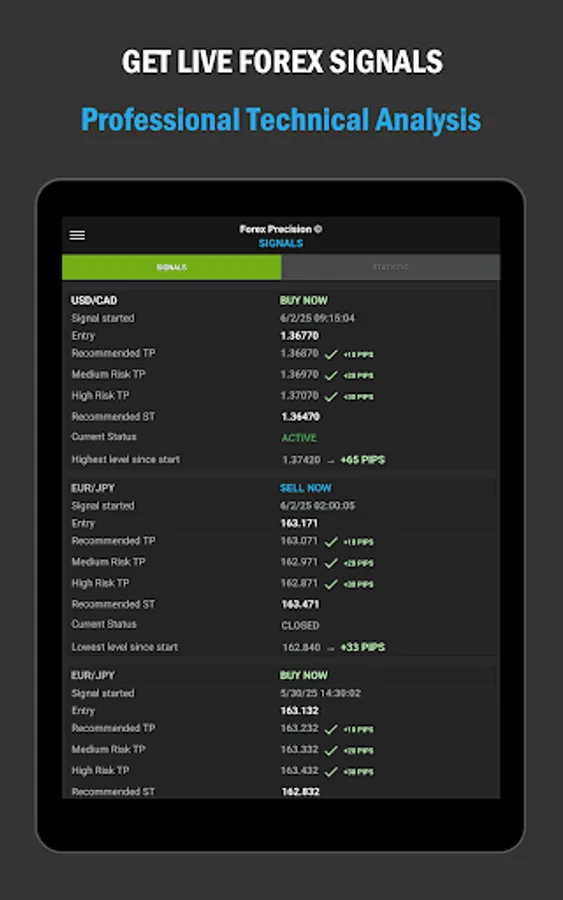Image resolution: width=563 pixels, height=900 pixels.
Task: Click the checkmark next to 163.071
Action: point(331,542)
